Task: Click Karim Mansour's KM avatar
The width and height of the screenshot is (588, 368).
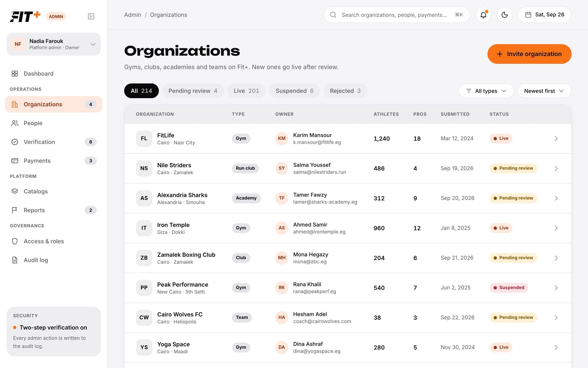Action: pos(282,138)
